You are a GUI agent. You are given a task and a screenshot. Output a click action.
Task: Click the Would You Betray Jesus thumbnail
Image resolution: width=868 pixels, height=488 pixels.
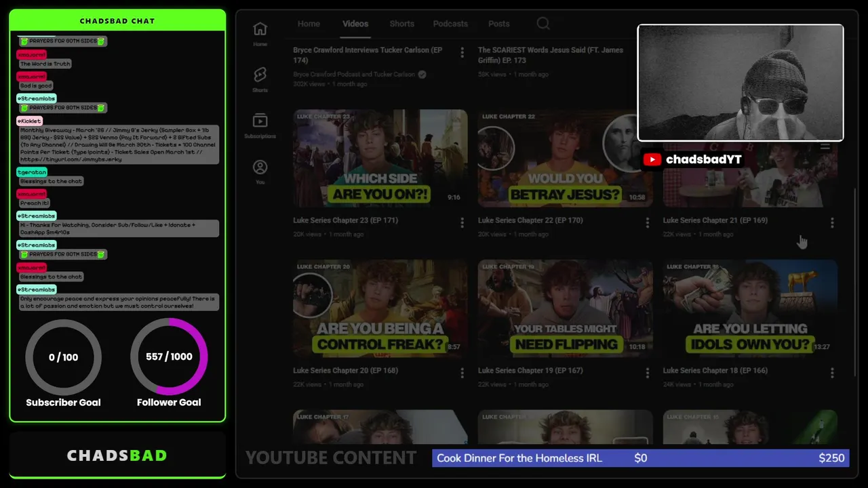coord(565,158)
